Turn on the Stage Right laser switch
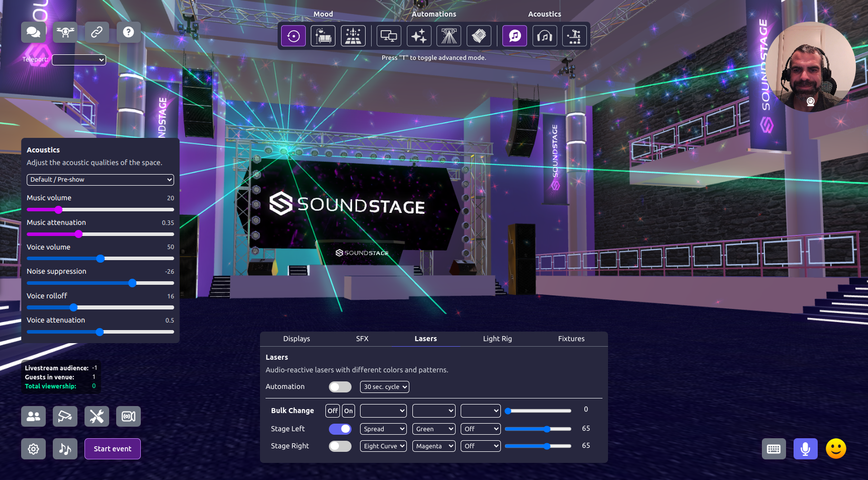Viewport: 868px width, 480px height. point(340,446)
